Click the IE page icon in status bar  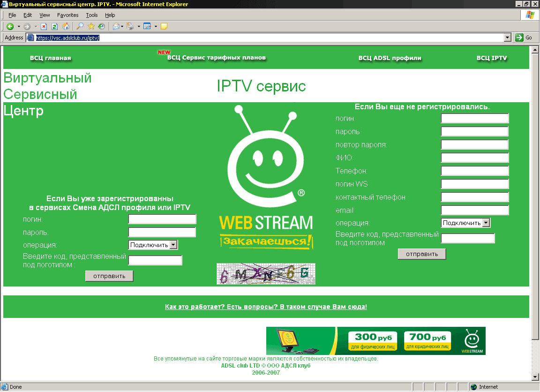pos(5,387)
